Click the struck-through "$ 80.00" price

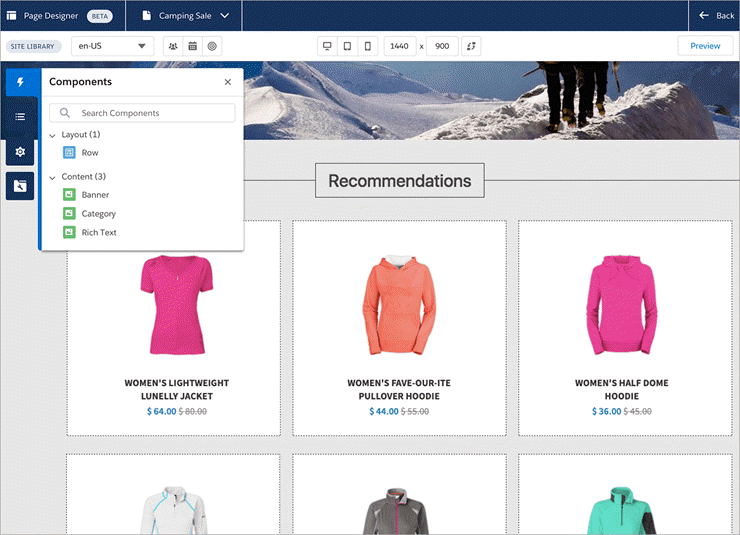click(x=193, y=411)
